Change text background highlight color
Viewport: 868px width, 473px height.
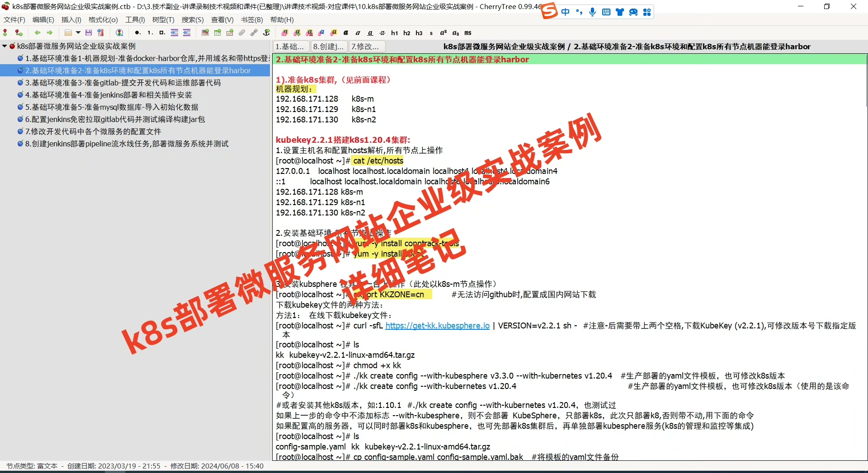334,33
